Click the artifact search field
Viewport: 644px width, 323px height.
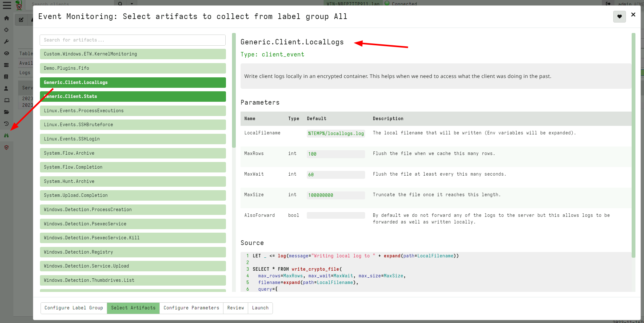(x=133, y=40)
